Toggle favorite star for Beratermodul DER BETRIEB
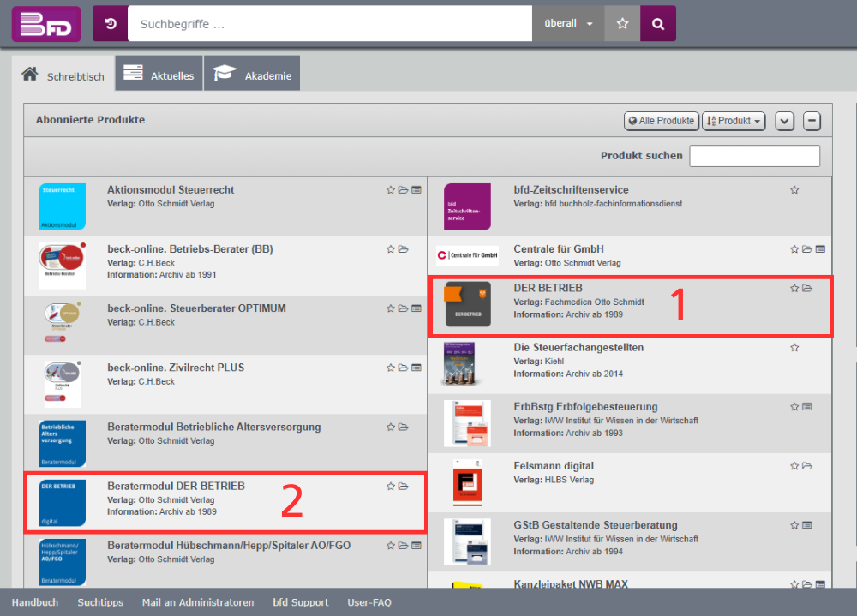857x616 pixels. click(x=391, y=487)
